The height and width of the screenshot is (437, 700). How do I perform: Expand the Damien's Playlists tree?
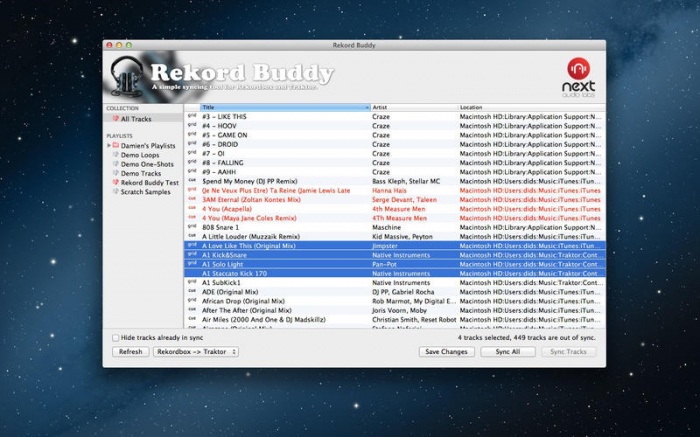click(x=108, y=146)
